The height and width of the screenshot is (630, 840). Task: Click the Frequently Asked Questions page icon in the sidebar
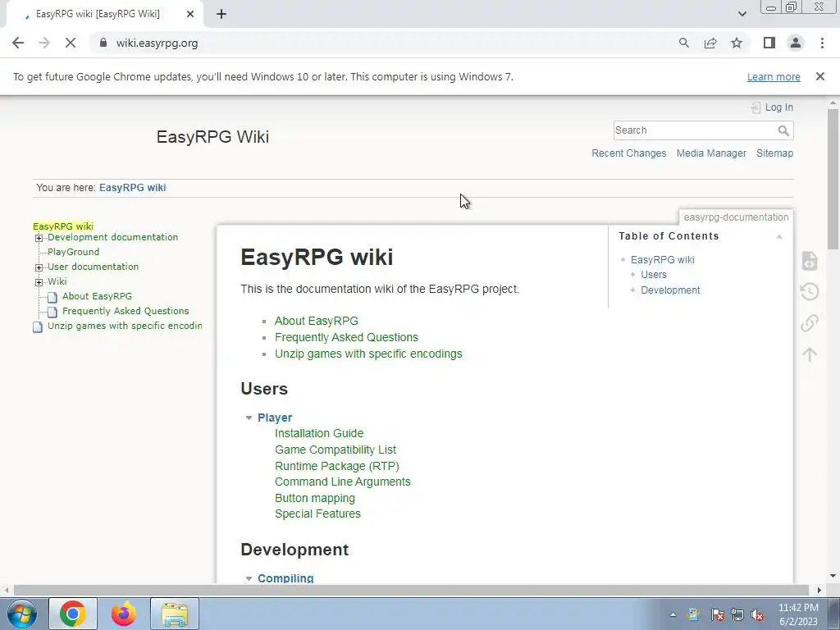pyautogui.click(x=52, y=313)
